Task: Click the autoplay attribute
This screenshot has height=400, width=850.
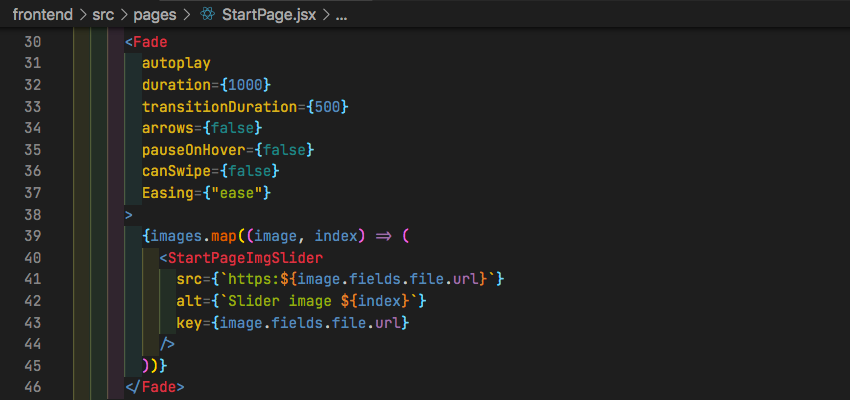Action: (176, 63)
